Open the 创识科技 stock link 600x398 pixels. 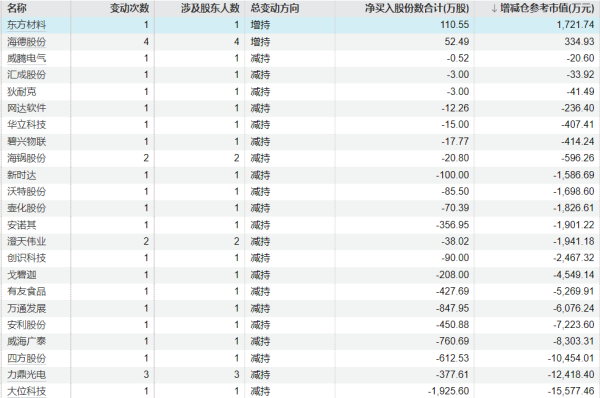(x=26, y=258)
